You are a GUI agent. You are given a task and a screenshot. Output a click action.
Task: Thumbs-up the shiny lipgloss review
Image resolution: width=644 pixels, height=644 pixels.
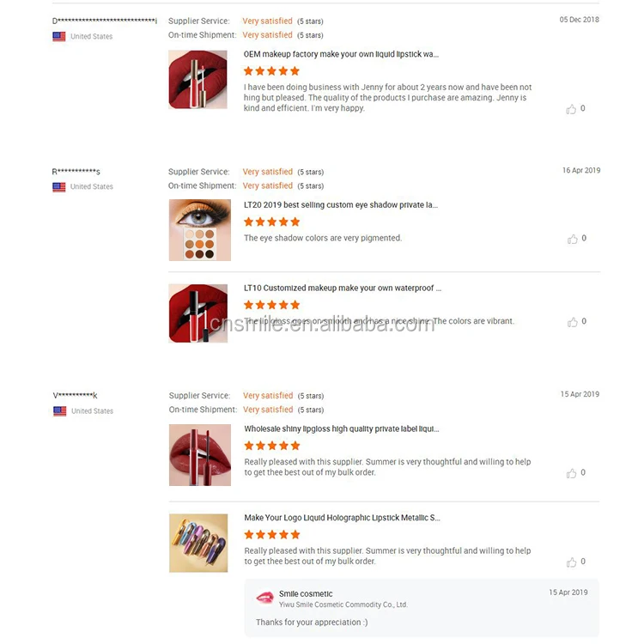tap(571, 473)
